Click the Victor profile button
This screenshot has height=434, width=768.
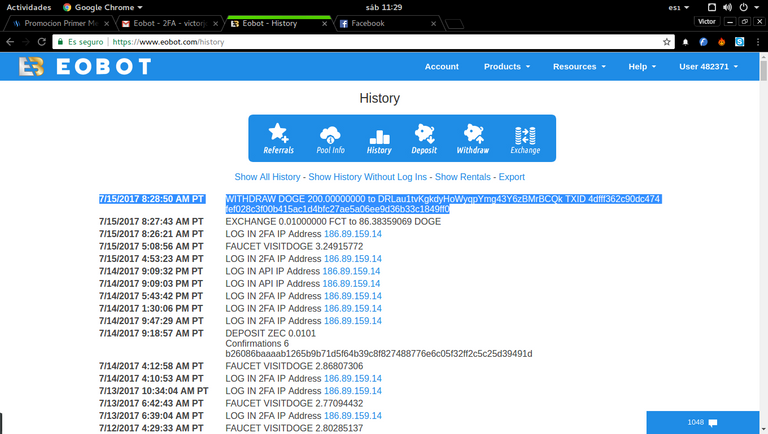coord(706,22)
